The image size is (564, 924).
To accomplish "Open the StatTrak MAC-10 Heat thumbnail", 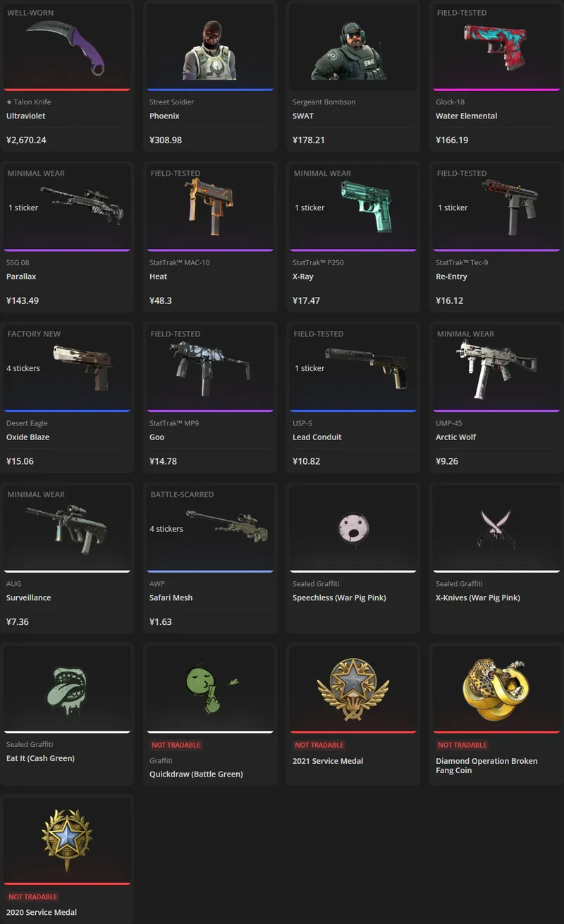I will point(209,207).
